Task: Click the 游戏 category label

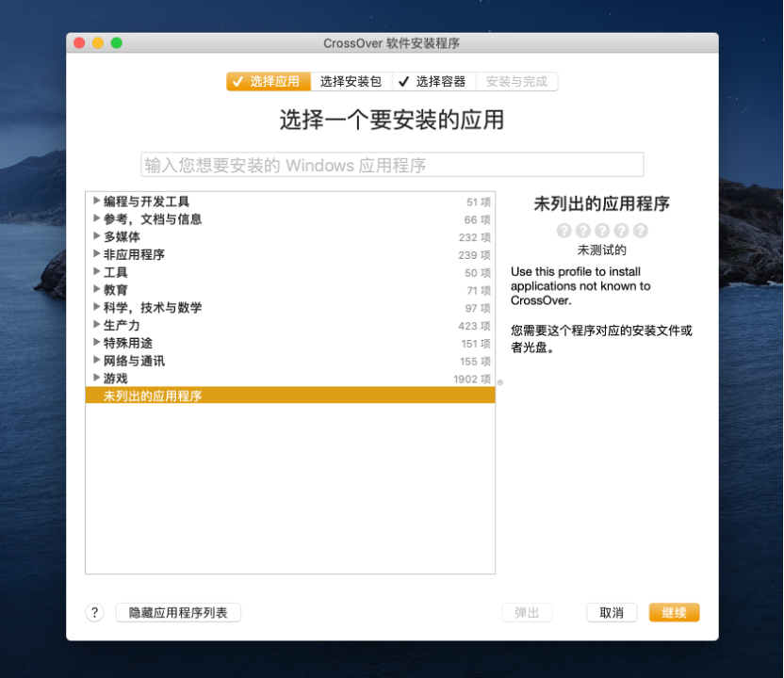Action: (116, 379)
